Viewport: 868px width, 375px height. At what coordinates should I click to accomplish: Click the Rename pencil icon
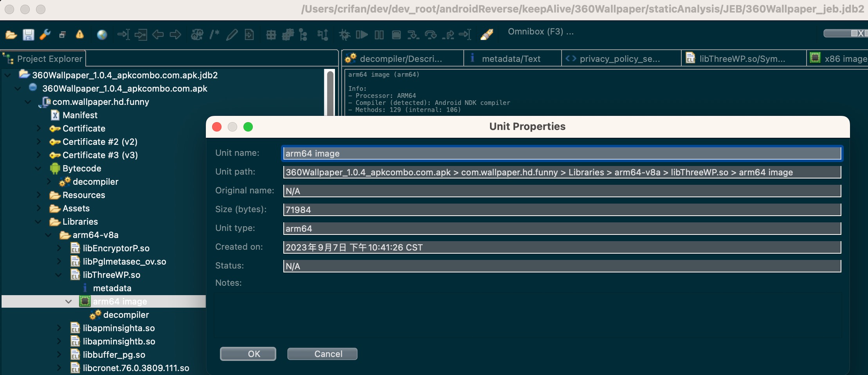(232, 35)
